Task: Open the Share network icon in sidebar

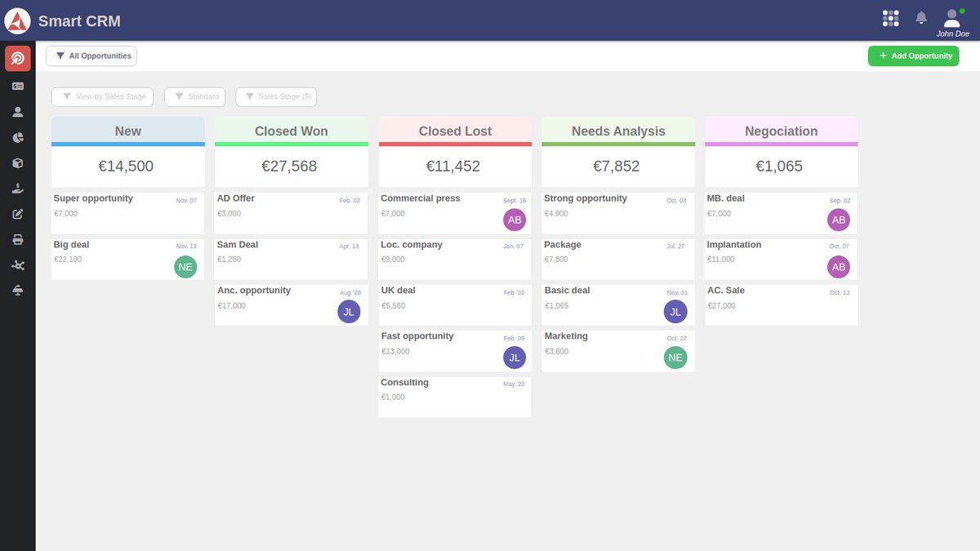Action: [18, 264]
